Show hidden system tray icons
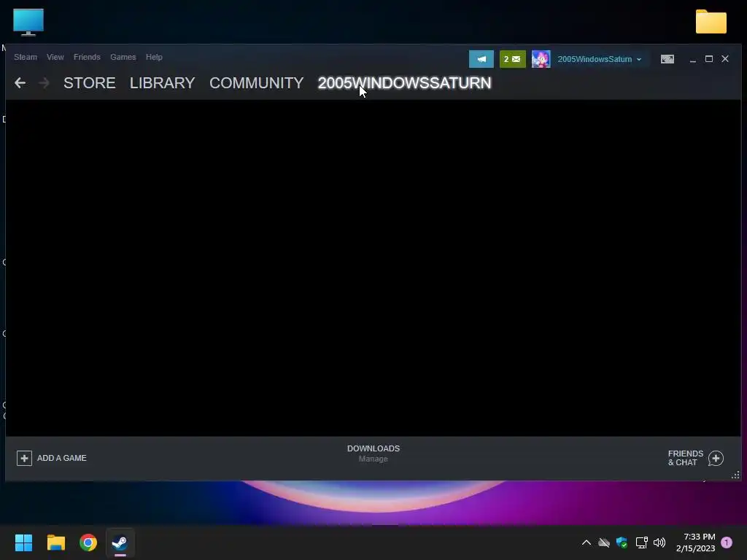747x560 pixels. [587, 542]
